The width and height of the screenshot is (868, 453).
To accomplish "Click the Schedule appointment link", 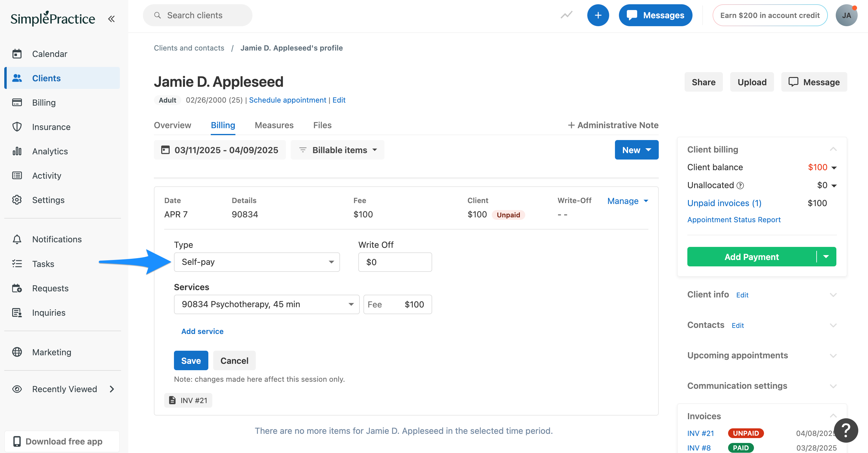I will point(287,100).
